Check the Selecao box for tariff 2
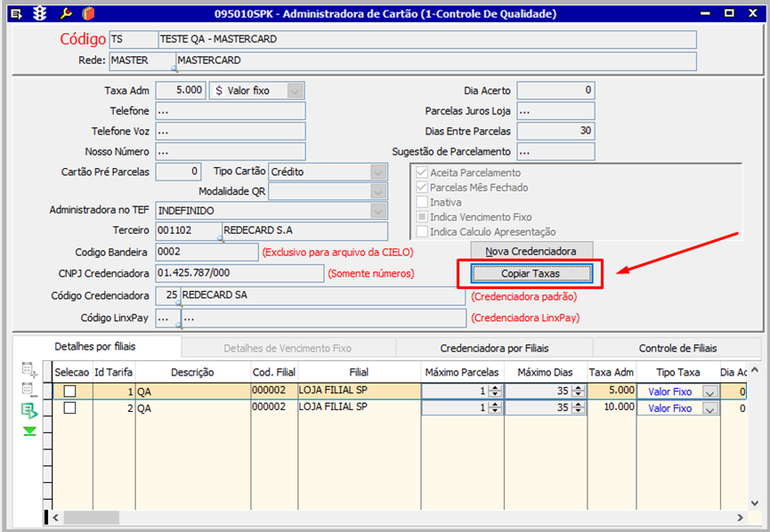 [69, 408]
